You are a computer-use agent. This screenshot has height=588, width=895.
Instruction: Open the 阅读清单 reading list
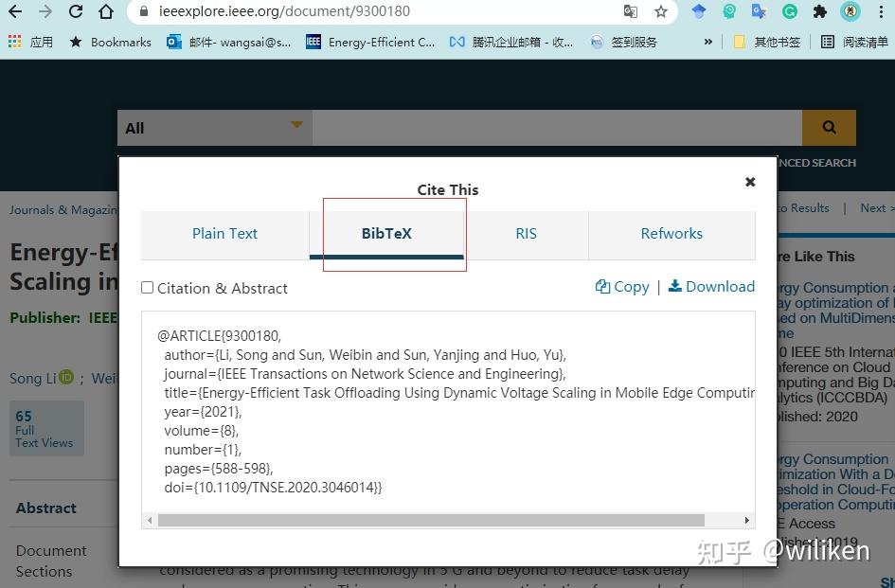pyautogui.click(x=854, y=42)
